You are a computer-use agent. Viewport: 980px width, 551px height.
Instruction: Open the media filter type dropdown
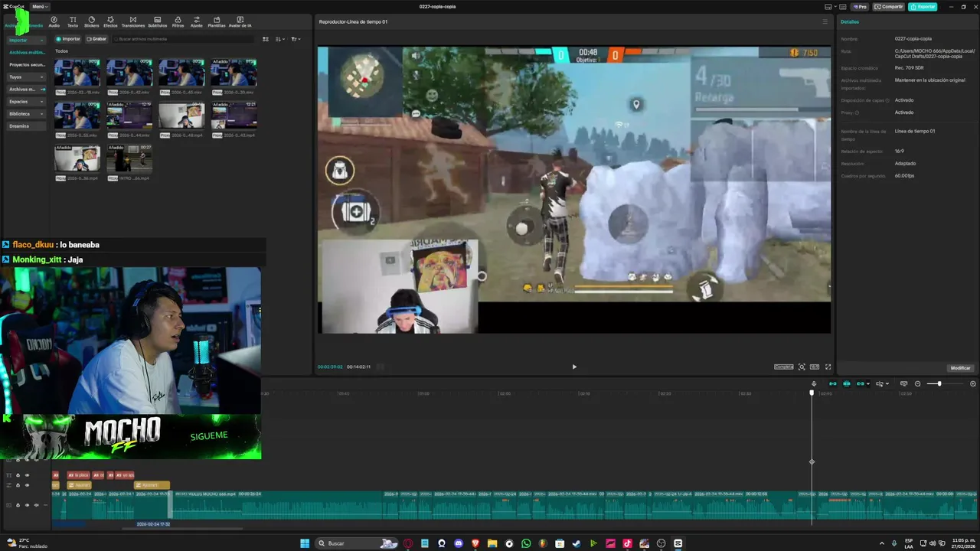coord(296,39)
